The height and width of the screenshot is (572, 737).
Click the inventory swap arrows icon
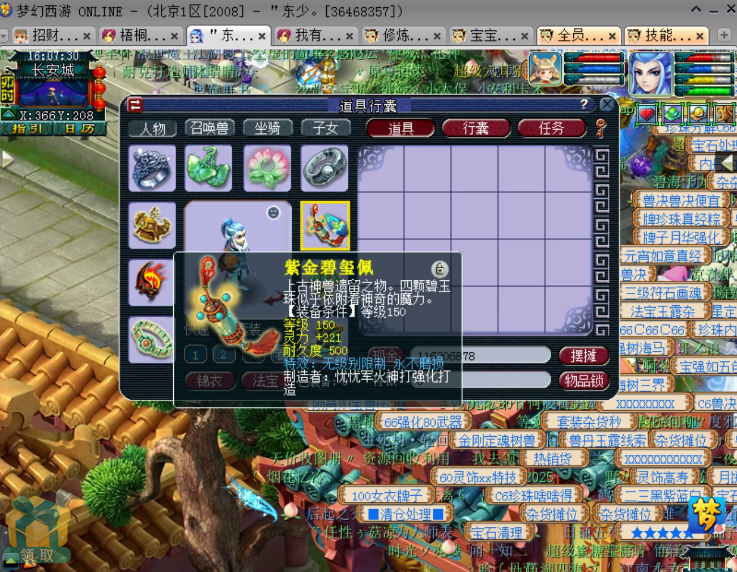click(x=135, y=105)
